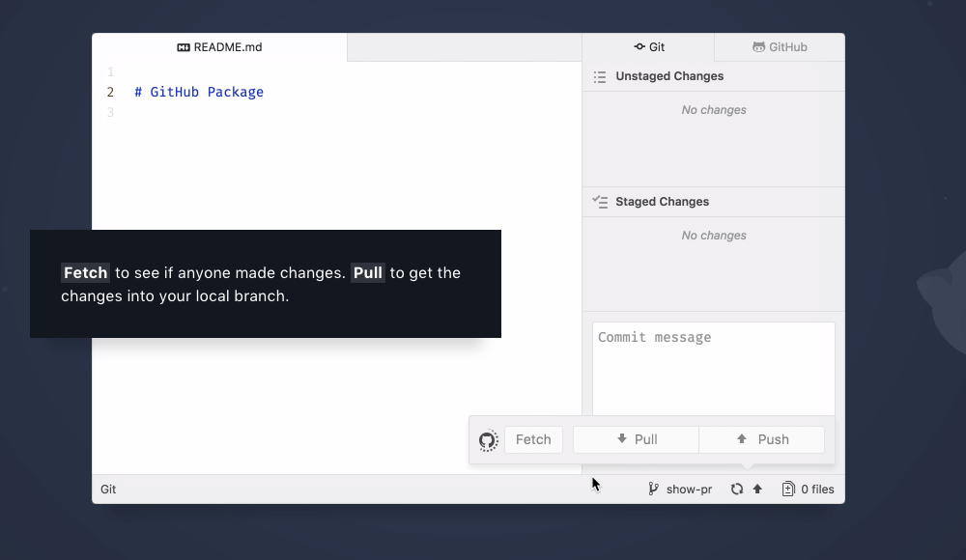Click the octocat icon on GitHub tab
966x560 pixels.
click(x=758, y=46)
